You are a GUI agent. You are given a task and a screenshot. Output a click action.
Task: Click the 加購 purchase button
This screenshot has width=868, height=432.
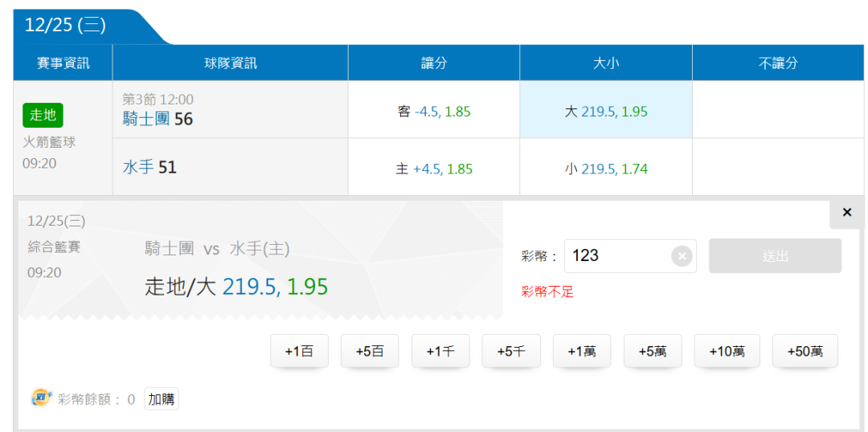coord(162,399)
